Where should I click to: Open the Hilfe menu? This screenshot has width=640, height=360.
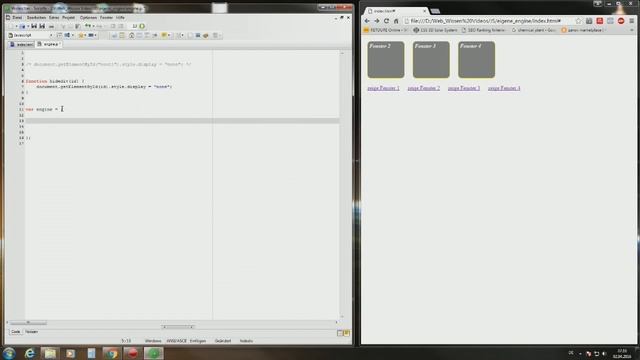click(120, 18)
